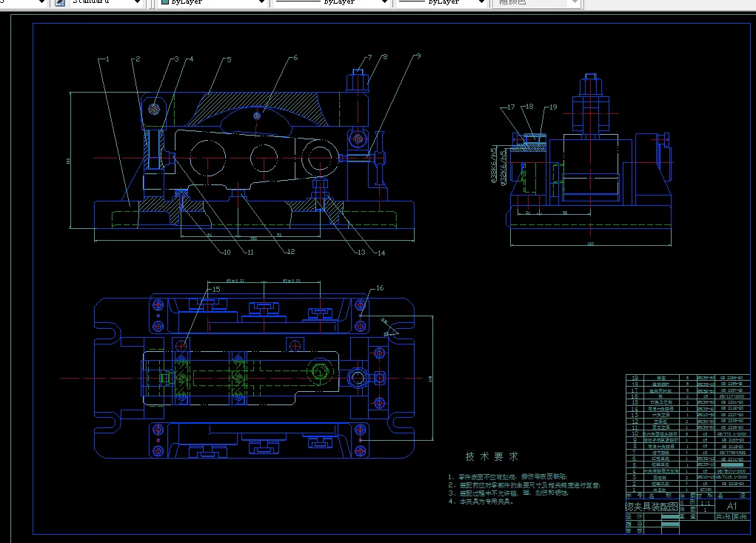This screenshot has width=756, height=543.
Task: Select the 锪夹具装配图 title block text
Action: (652, 507)
